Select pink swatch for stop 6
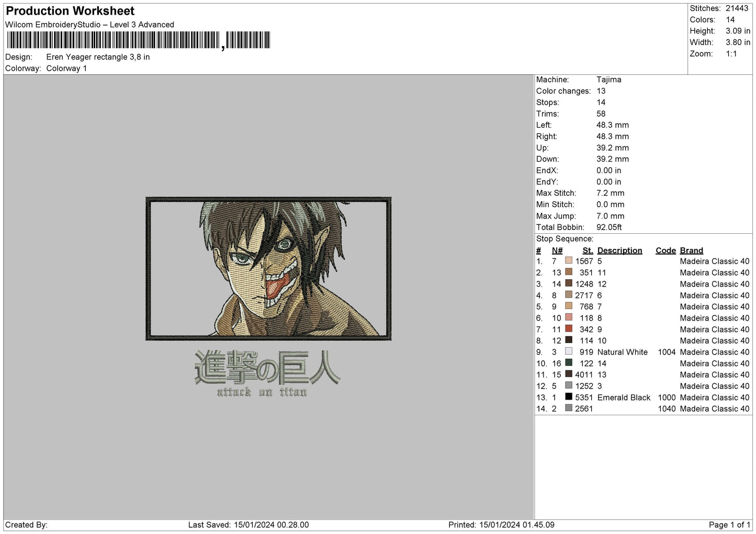This screenshot has width=756, height=534. tap(569, 317)
